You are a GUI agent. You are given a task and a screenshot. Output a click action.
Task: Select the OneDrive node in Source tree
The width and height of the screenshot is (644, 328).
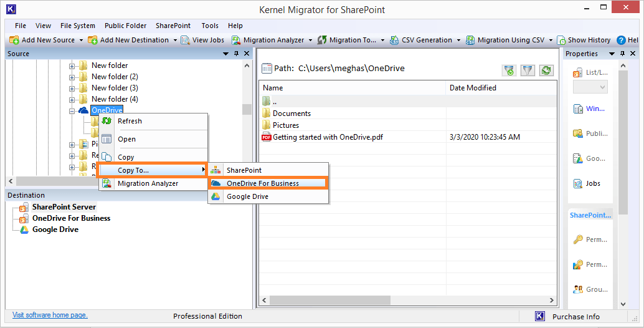tap(107, 110)
